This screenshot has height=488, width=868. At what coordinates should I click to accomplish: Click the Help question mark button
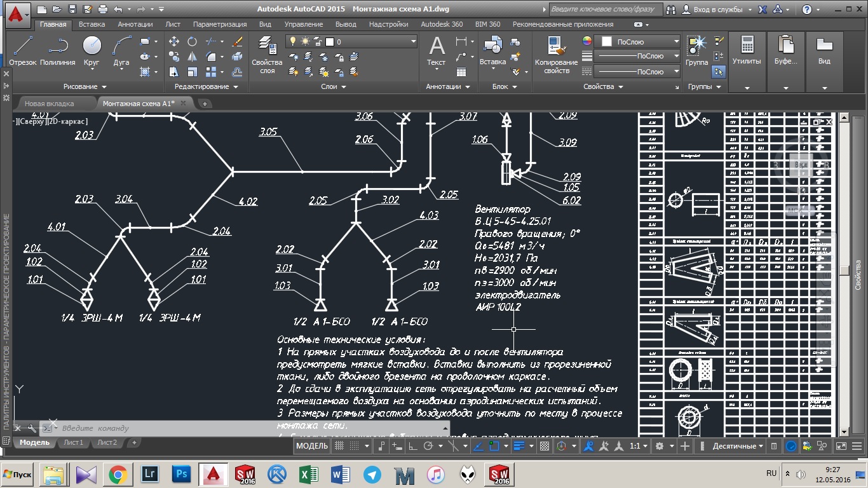click(806, 10)
